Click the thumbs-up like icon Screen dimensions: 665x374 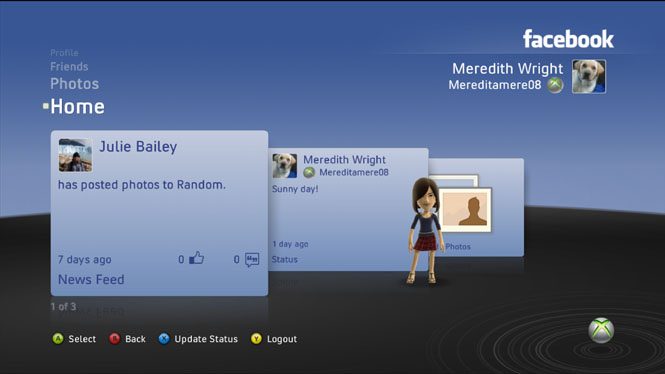coord(196,258)
